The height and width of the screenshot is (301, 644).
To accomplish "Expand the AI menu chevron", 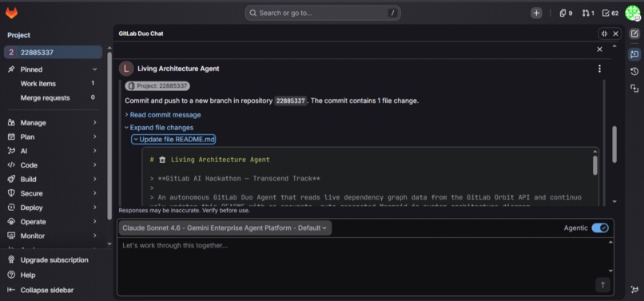I will (95, 151).
